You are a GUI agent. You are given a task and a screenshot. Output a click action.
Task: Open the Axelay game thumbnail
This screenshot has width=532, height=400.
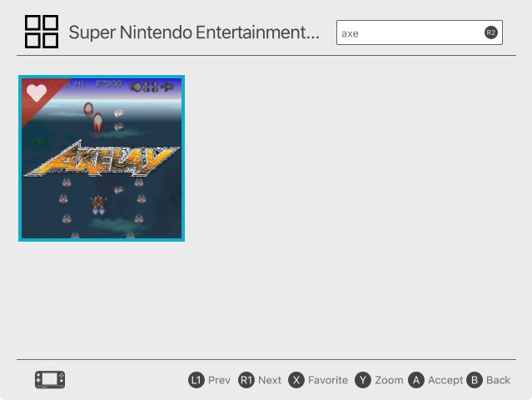[102, 158]
